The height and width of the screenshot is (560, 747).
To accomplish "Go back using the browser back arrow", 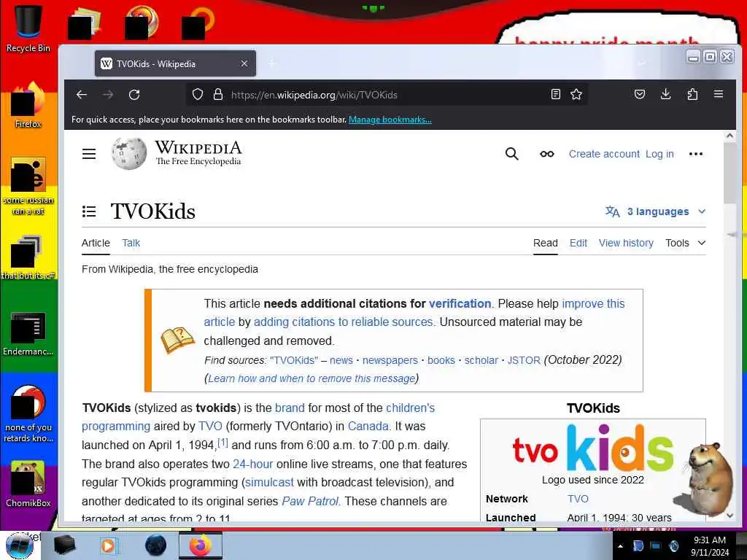I will (x=82, y=95).
